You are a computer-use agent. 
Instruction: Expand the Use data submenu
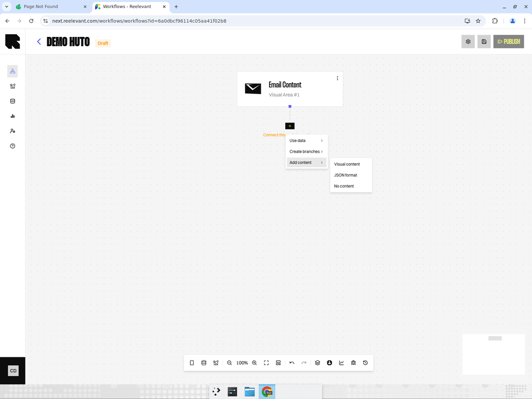307,140
